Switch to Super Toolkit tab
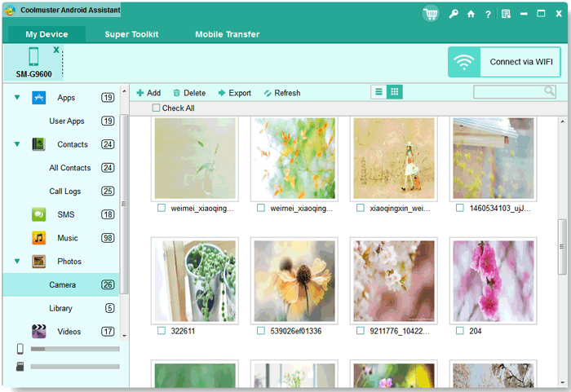This screenshot has height=392, width=571. [131, 34]
